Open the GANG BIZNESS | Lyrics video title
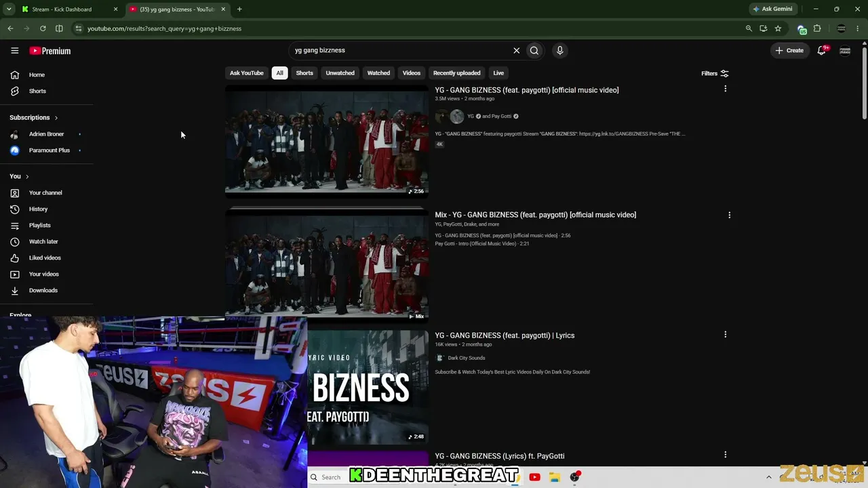Viewport: 868px width, 488px height. 505,335
